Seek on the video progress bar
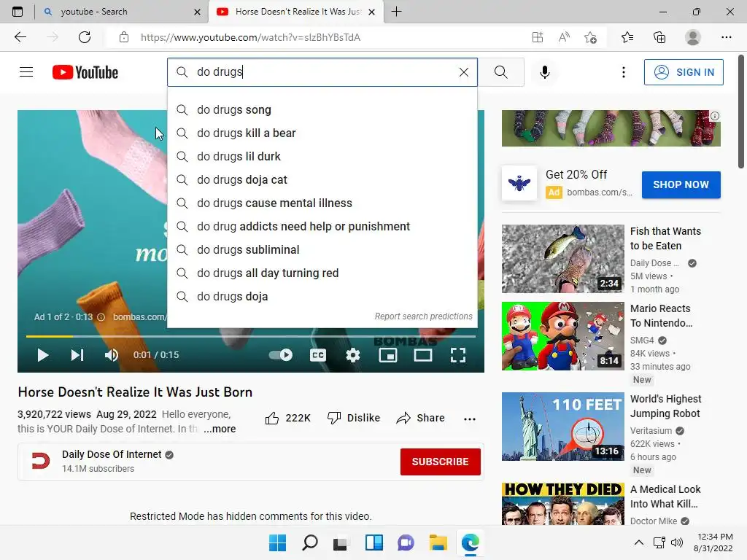This screenshot has width=747, height=560. [251, 336]
